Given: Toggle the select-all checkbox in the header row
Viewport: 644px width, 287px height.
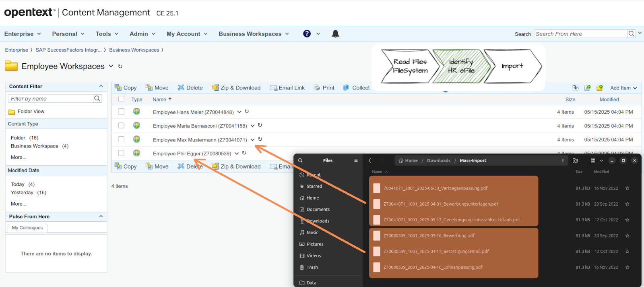Looking at the screenshot, I should coord(121,99).
